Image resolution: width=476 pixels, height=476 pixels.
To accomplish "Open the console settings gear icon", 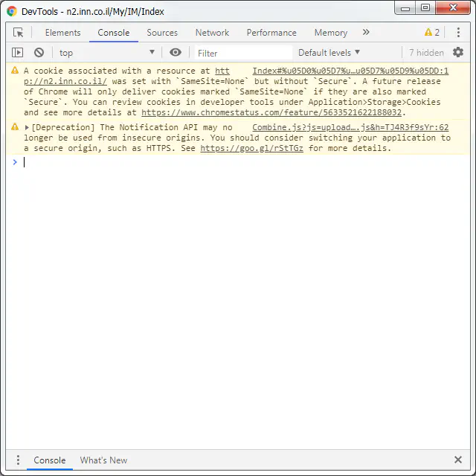I will [x=458, y=53].
